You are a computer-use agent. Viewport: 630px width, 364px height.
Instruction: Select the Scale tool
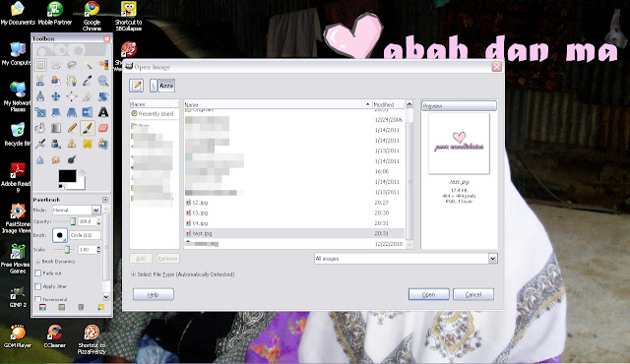[x=40, y=112]
